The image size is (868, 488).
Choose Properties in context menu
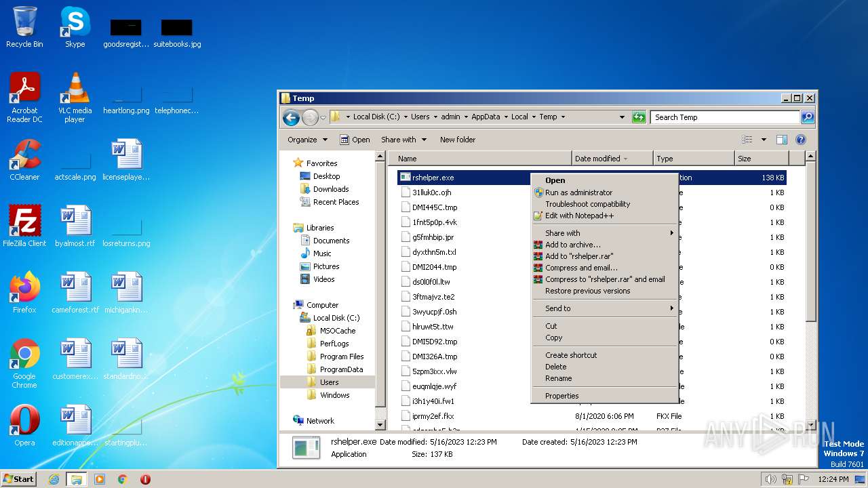(x=604, y=396)
